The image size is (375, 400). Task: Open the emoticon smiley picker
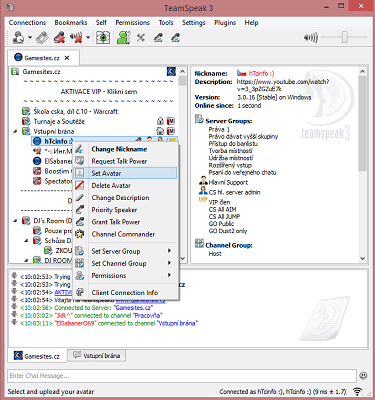(x=363, y=376)
